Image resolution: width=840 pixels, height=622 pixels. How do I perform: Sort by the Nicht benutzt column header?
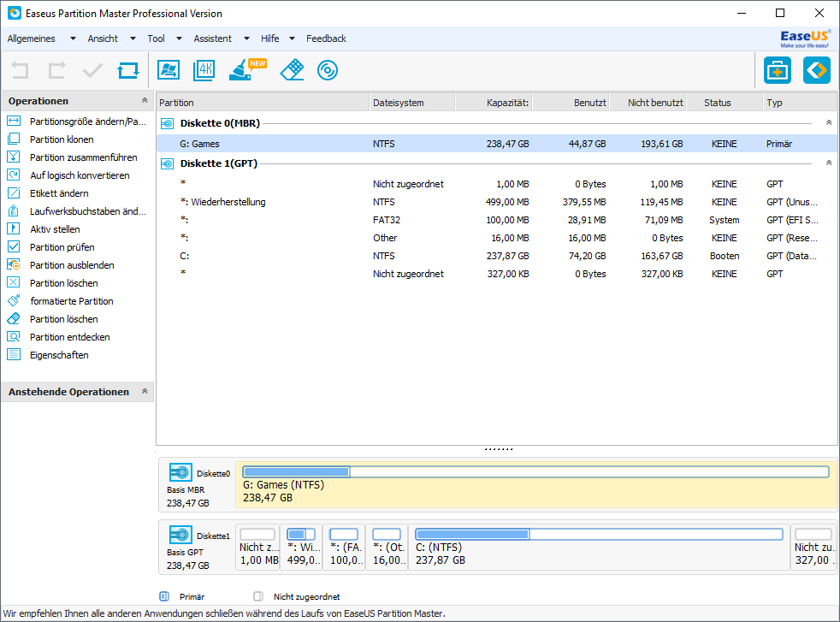click(648, 103)
